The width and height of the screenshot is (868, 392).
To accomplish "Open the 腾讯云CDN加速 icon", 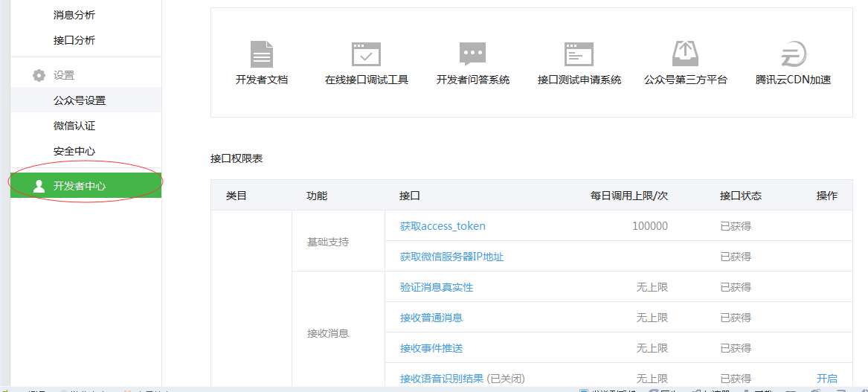I will point(793,54).
